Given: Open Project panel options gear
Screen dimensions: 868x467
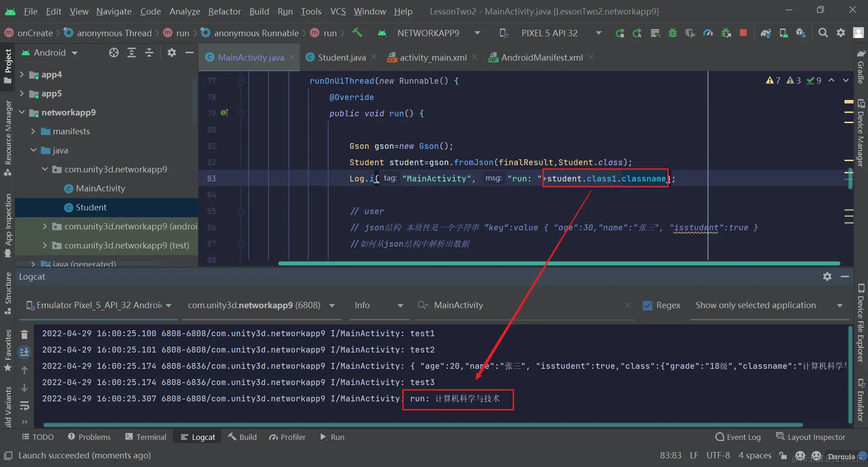Looking at the screenshot, I should (172, 53).
